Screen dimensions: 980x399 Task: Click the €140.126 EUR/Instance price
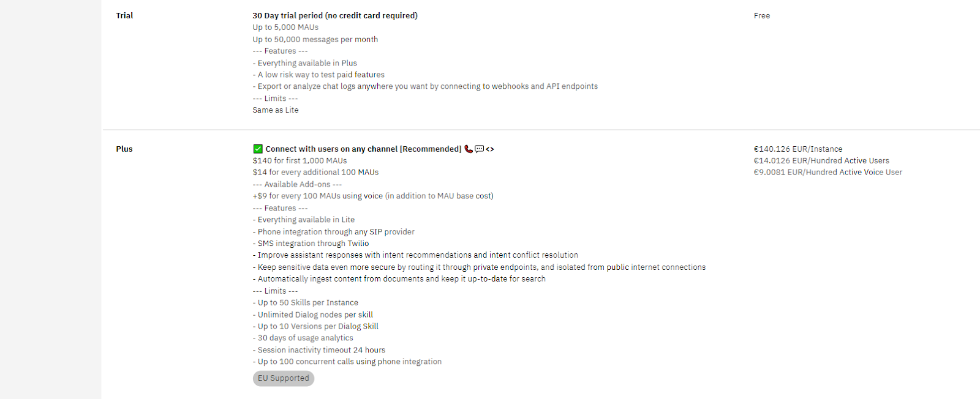point(797,149)
